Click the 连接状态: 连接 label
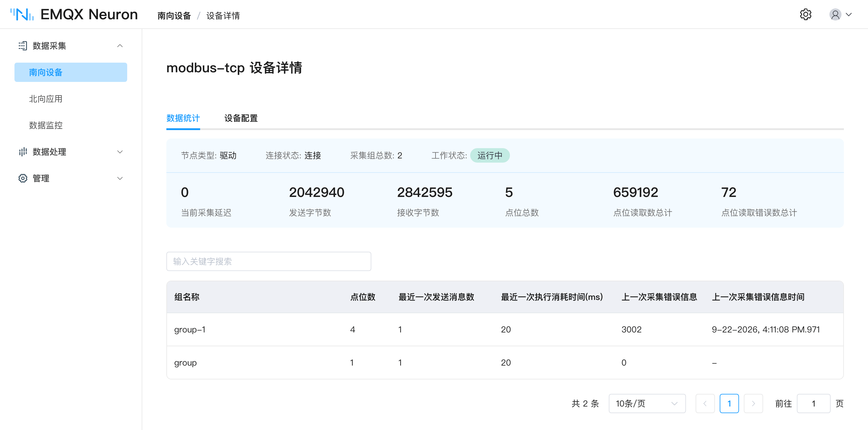 (293, 155)
